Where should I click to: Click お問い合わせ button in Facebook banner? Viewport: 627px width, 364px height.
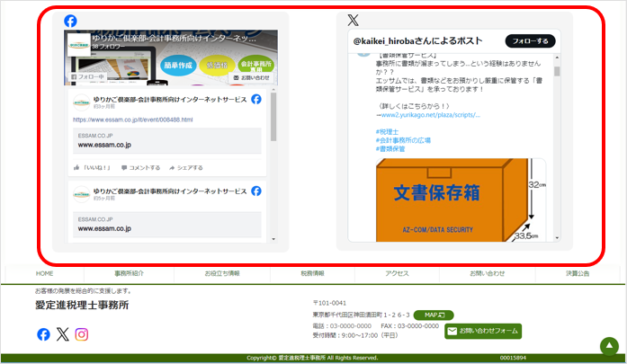(x=252, y=77)
